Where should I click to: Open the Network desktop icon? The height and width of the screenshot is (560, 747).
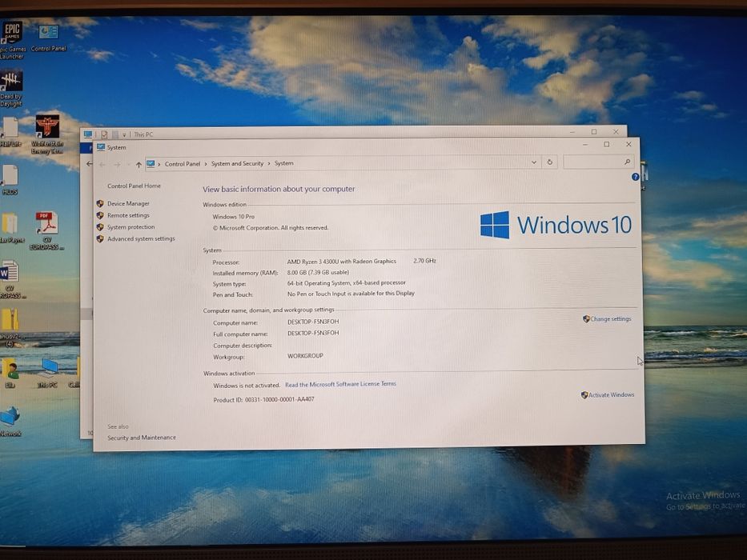coord(10,422)
